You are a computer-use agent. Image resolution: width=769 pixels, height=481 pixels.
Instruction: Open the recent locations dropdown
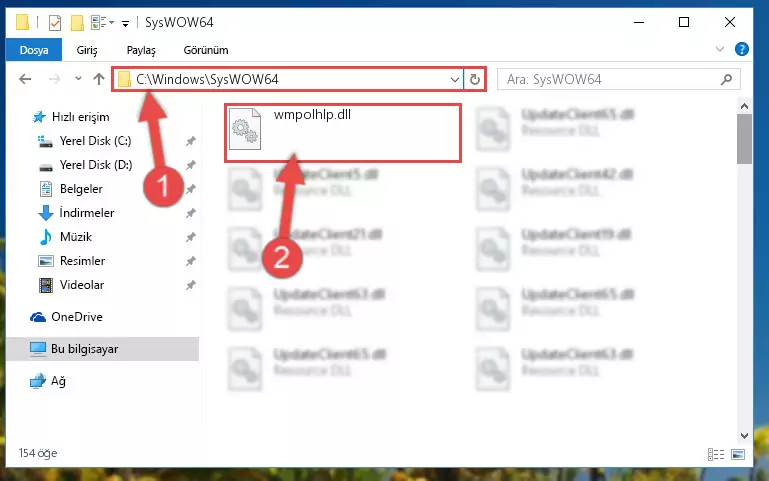click(x=78, y=78)
